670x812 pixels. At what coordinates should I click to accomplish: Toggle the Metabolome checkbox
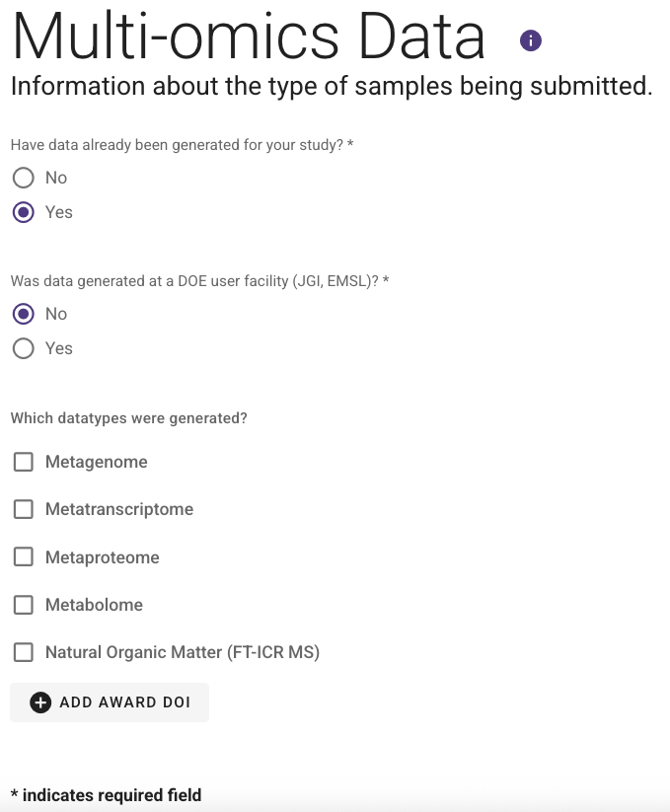(x=24, y=605)
